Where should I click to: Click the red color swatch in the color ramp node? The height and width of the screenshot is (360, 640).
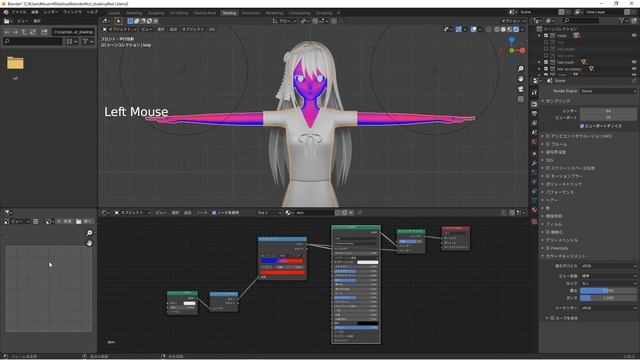click(282, 272)
